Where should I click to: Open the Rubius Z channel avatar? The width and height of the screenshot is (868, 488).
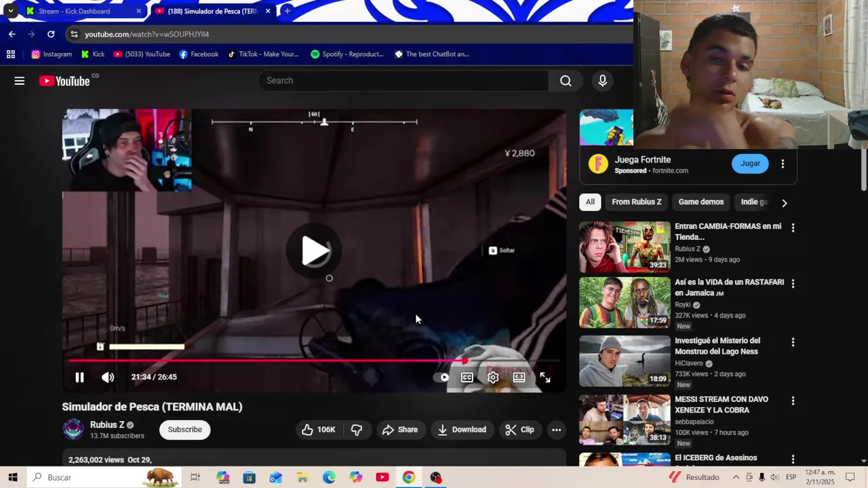[x=73, y=430]
